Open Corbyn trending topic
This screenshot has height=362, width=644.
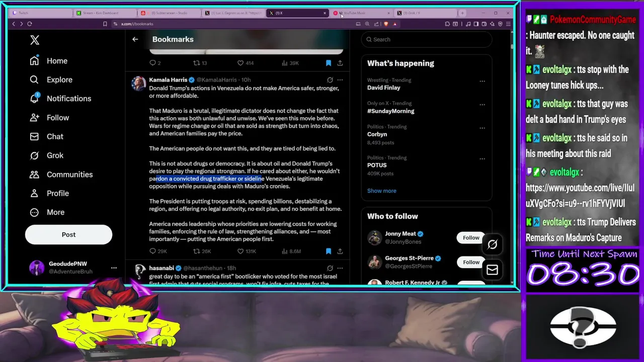click(377, 134)
